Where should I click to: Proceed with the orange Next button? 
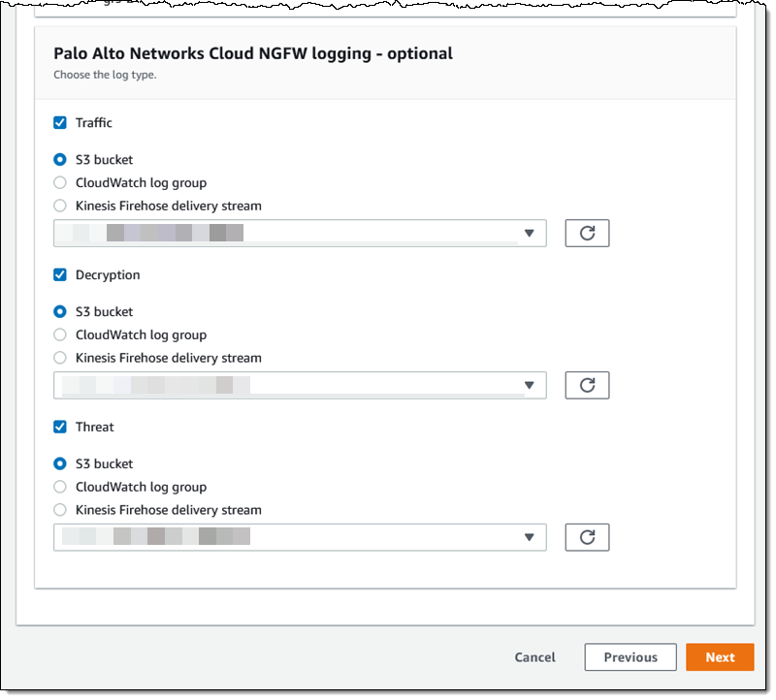coord(720,657)
